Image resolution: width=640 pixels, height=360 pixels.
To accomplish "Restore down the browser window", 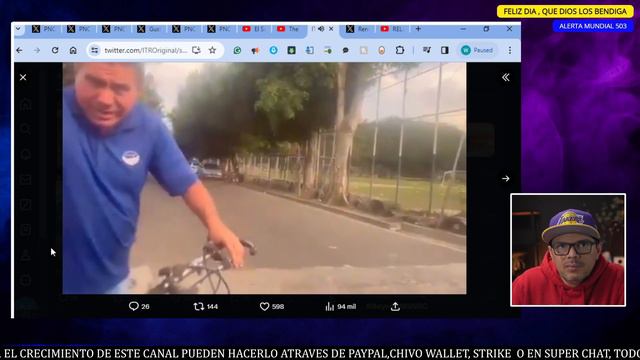I will (x=486, y=29).
